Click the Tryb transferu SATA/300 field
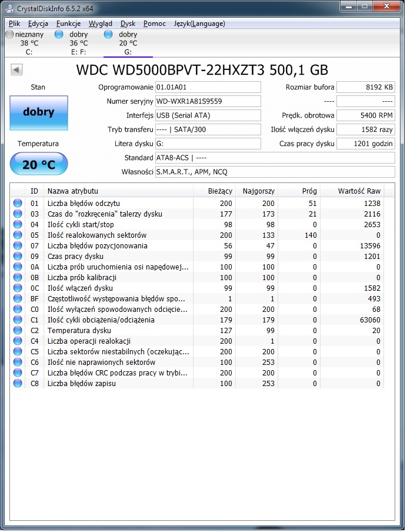407x532 pixels. click(x=208, y=129)
